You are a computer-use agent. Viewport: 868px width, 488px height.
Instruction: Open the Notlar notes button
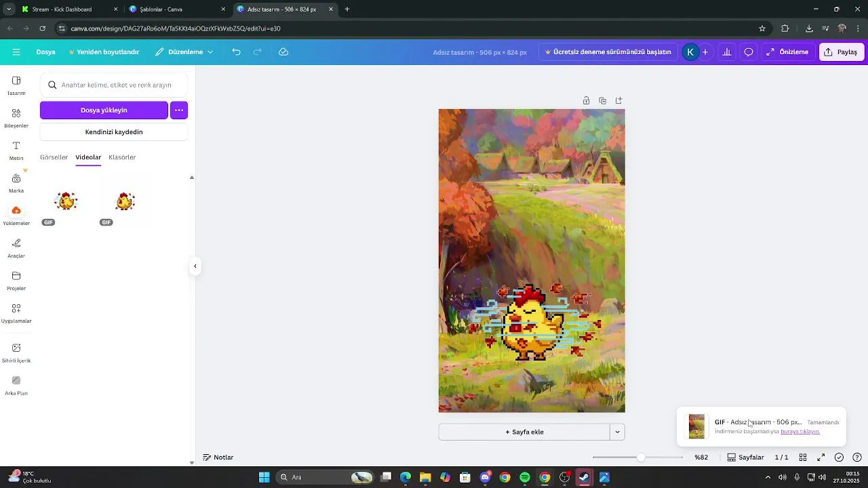pyautogui.click(x=218, y=457)
